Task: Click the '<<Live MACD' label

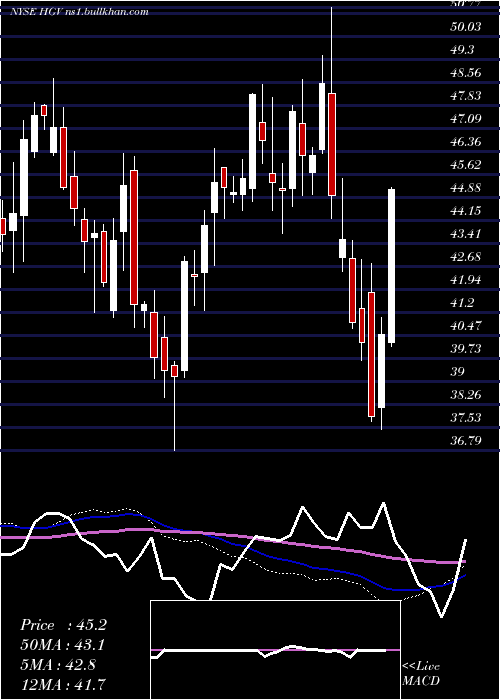Action: tap(421, 674)
